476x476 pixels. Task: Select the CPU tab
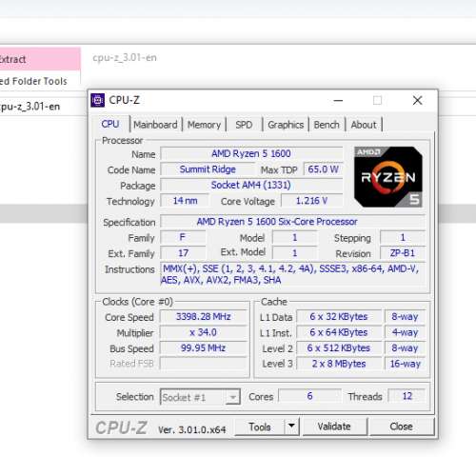click(110, 124)
